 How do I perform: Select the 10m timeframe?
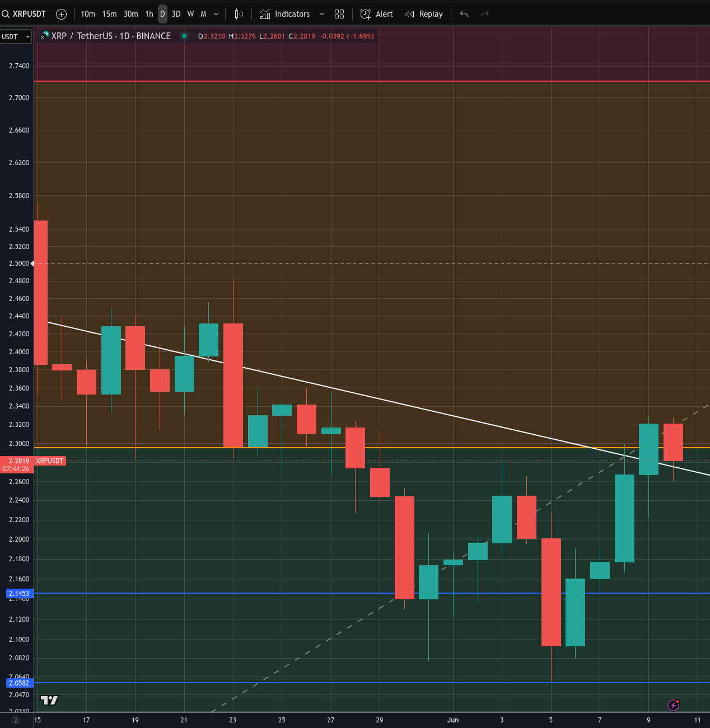click(88, 14)
